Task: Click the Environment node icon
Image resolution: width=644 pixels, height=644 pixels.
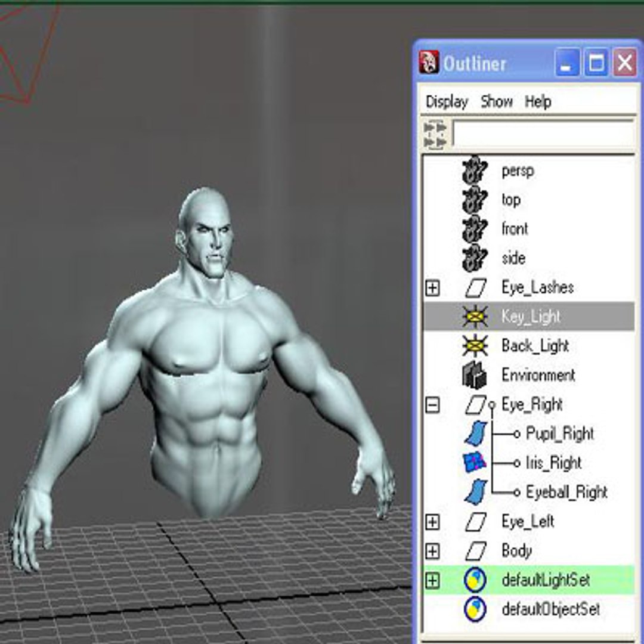Action: click(x=475, y=374)
